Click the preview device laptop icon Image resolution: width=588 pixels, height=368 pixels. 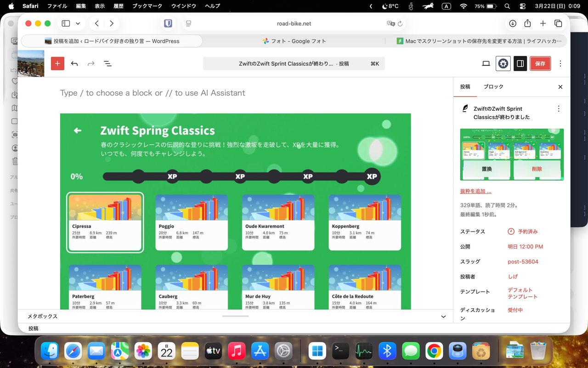click(486, 63)
